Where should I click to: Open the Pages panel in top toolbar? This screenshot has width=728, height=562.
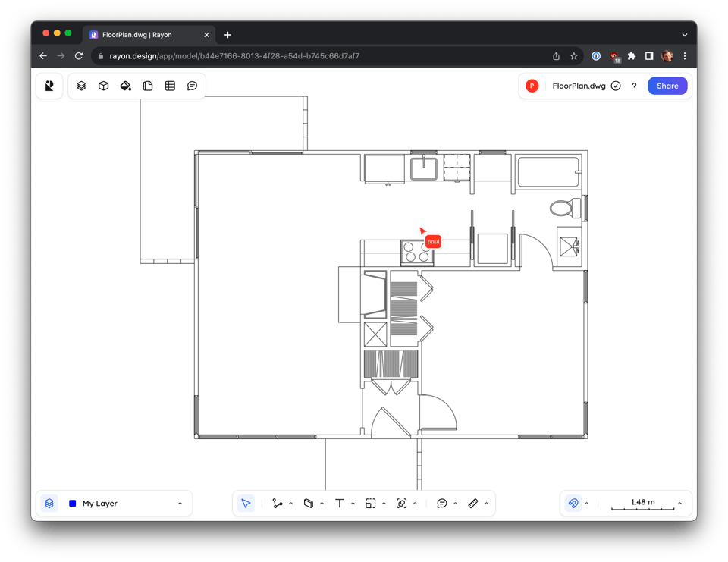148,86
